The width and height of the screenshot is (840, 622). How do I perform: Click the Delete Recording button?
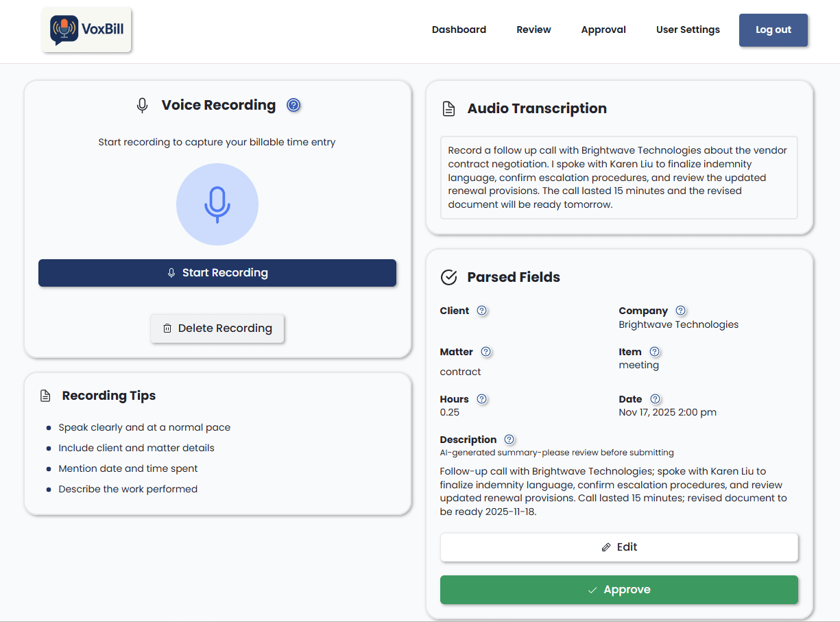[x=217, y=328]
